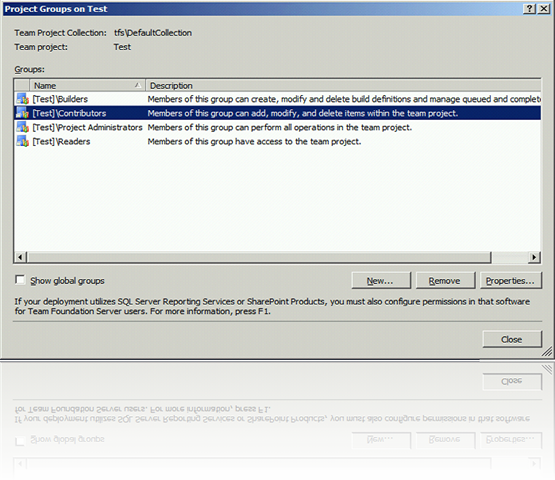Click the group icon beside [Test]\Contributors
This screenshot has height=480, width=555.
22,113
